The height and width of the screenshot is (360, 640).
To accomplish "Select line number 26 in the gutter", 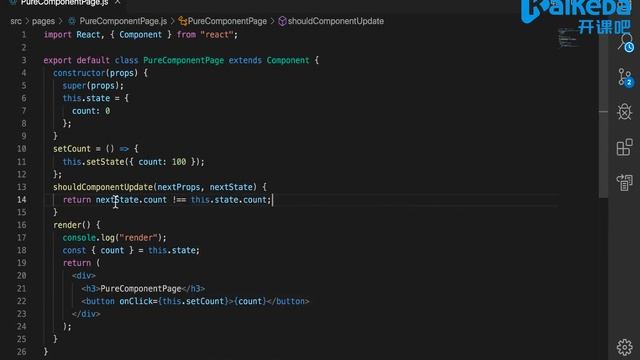I will tap(22, 351).
